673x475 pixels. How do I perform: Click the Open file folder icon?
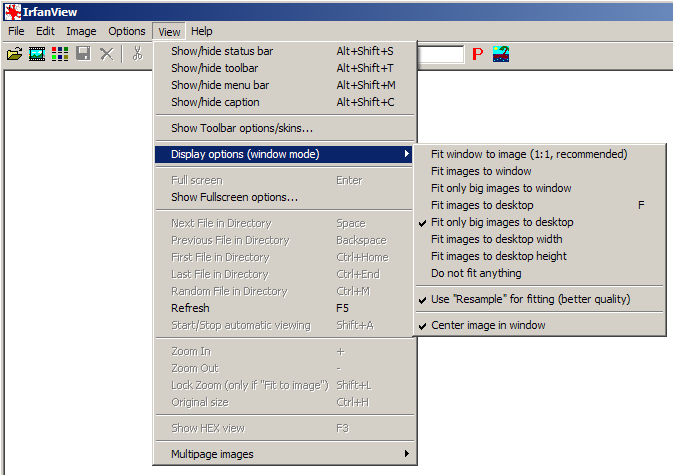[x=14, y=54]
